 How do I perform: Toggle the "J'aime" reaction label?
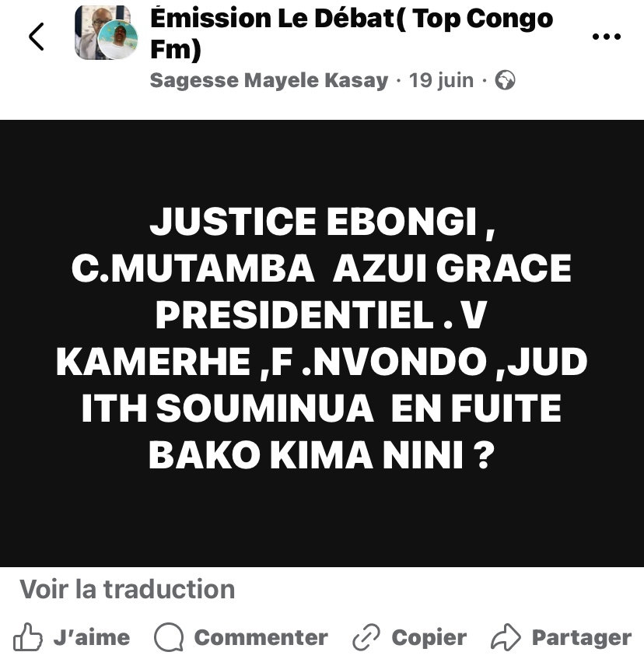point(92,638)
